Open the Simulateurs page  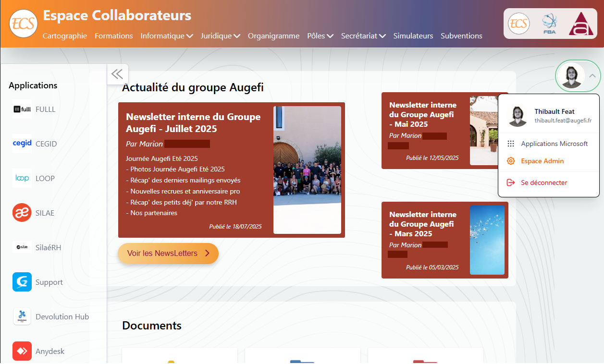tap(413, 36)
